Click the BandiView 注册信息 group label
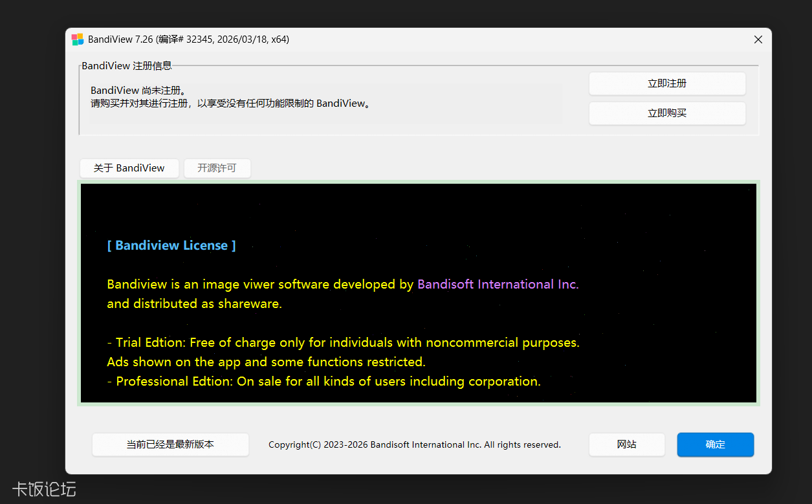The height and width of the screenshot is (504, 812). [127, 66]
